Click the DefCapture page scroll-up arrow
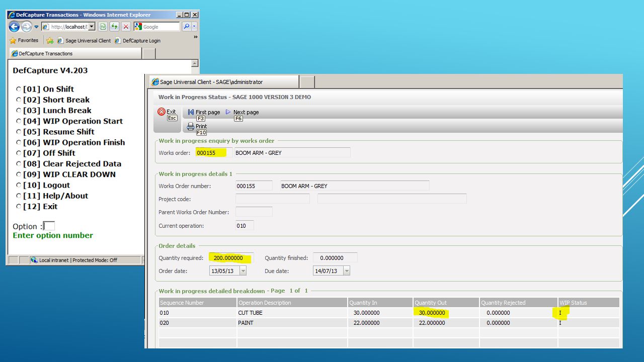Screen dimensions: 644x362 point(195,64)
